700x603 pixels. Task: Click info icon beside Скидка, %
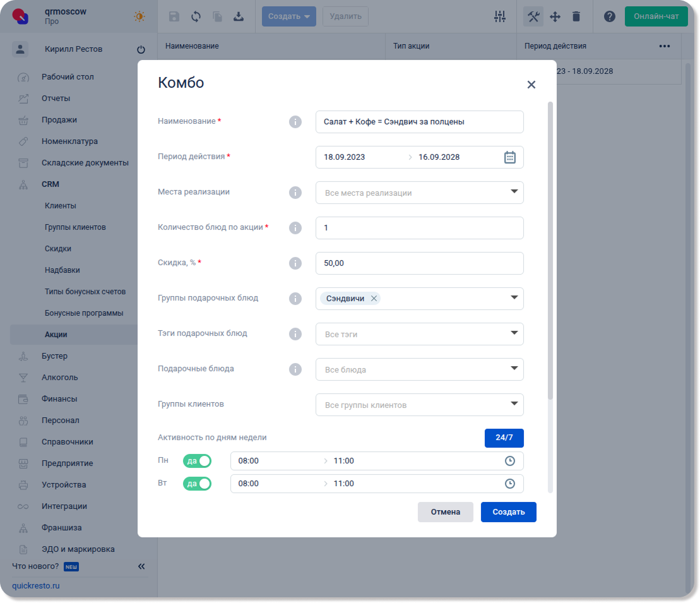295,263
